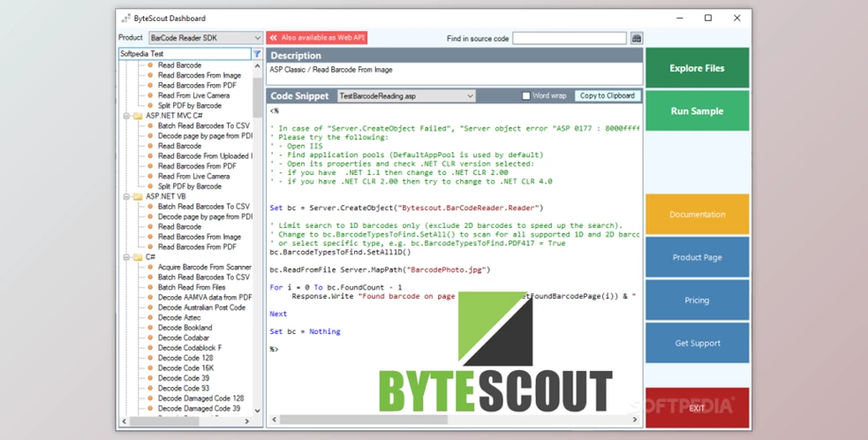Image resolution: width=868 pixels, height=440 pixels.
Task: Click the C# folder icon in the tree
Action: (x=137, y=257)
